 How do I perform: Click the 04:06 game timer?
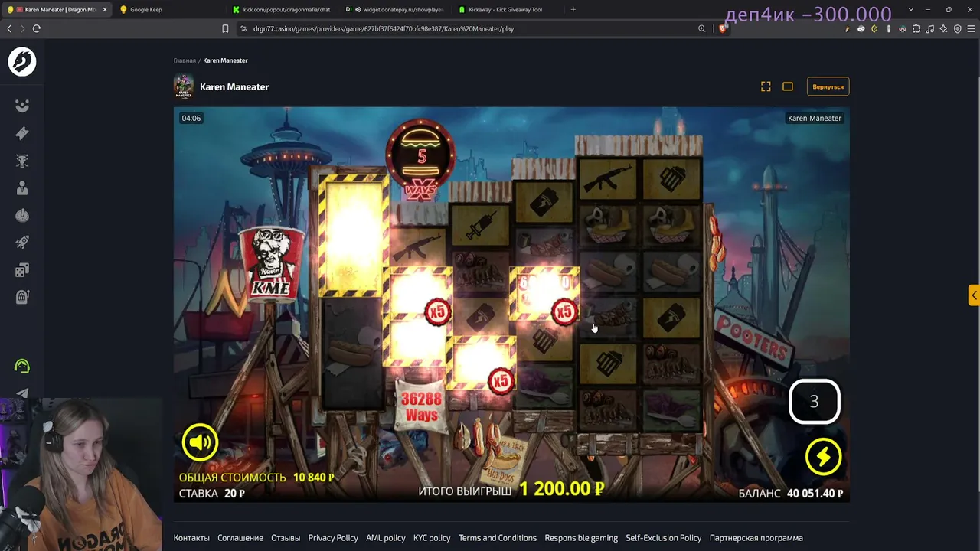click(191, 118)
